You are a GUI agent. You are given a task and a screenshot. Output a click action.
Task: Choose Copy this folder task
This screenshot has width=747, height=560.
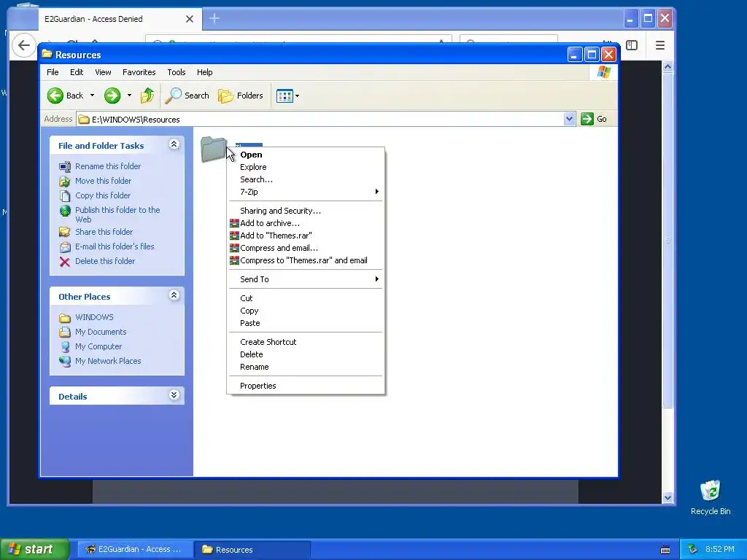coord(102,195)
